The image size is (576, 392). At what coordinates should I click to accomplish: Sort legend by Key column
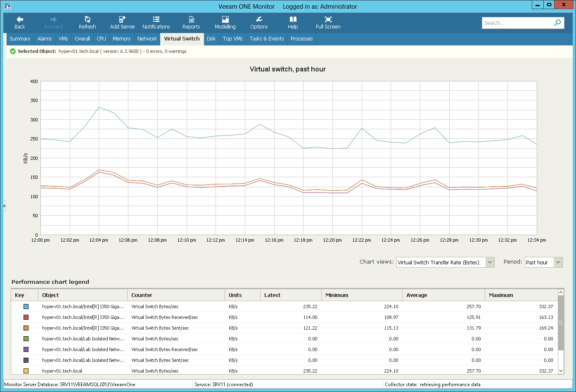[25, 295]
